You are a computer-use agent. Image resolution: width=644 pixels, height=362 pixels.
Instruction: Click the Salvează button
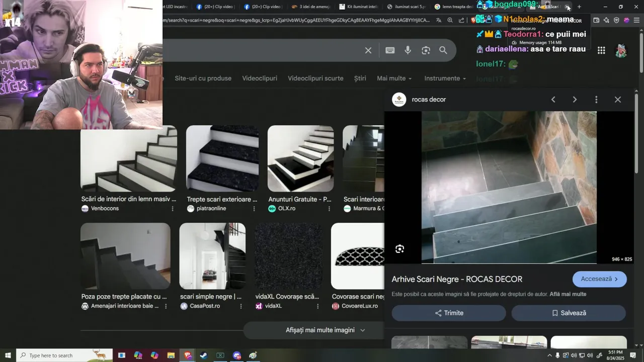569,313
